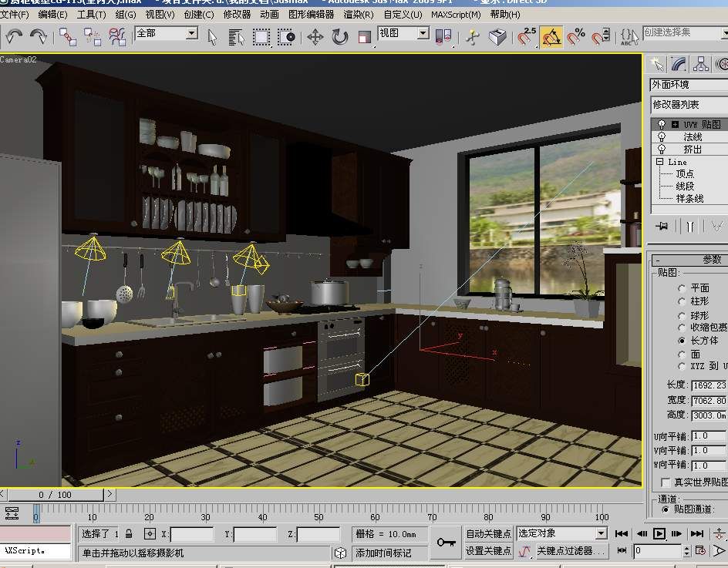The height and width of the screenshot is (568, 728).
Task: Open the MAXScript(M) menu
Action: tap(456, 15)
